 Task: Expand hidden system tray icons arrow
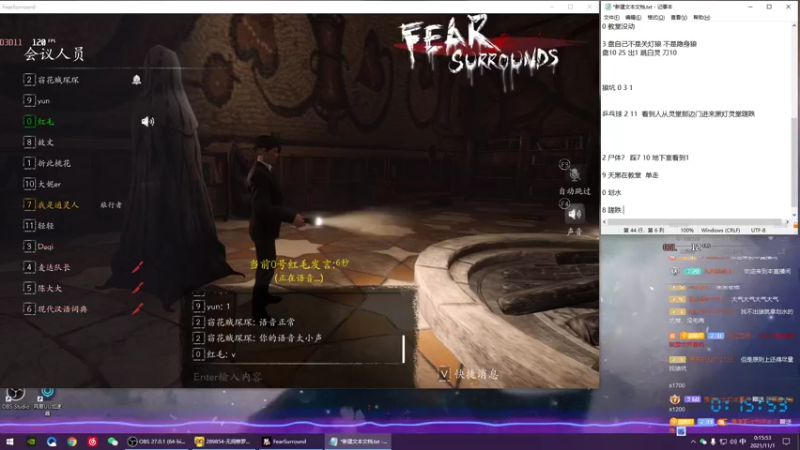click(x=692, y=442)
